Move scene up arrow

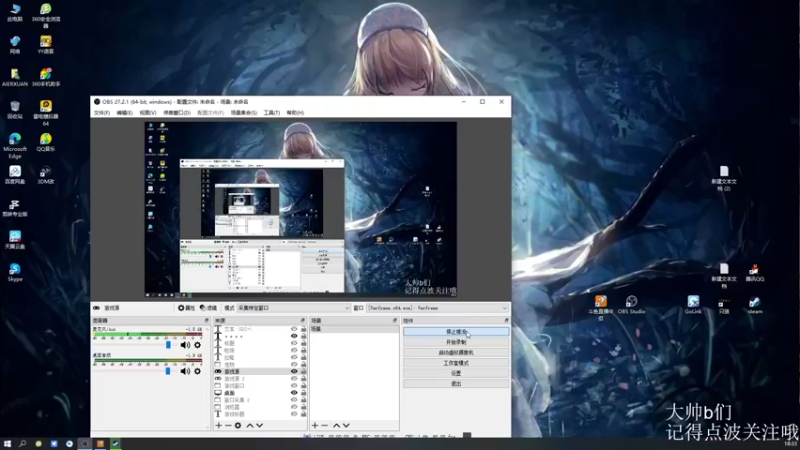tap(337, 425)
